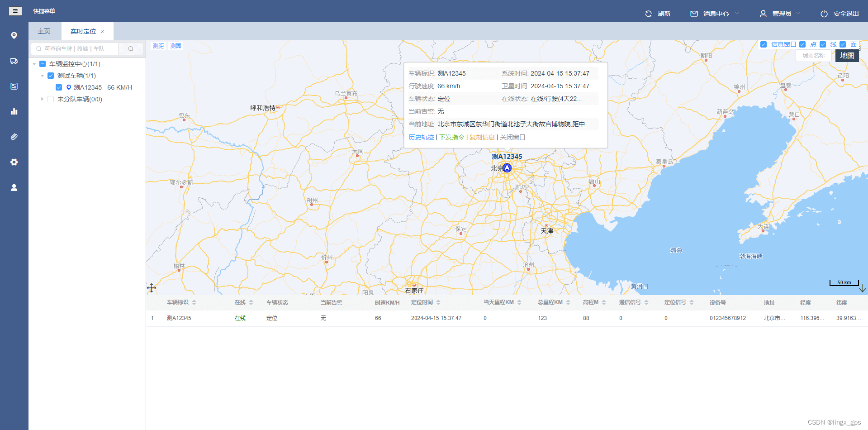868x430 pixels.
Task: Sort by 定位时间 column sort arrows
Action: click(438, 302)
